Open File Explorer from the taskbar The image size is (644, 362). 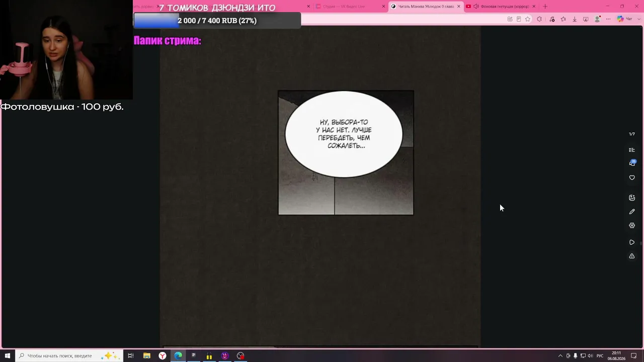click(x=146, y=355)
